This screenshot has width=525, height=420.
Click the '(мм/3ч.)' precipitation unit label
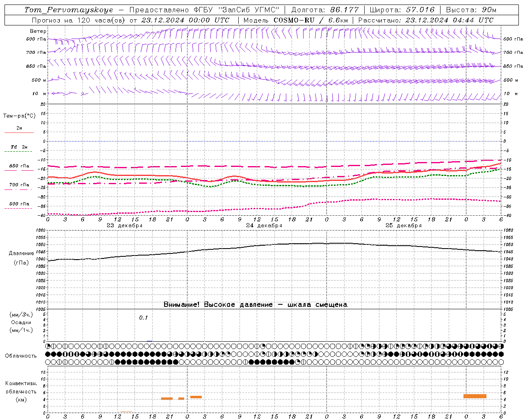click(21, 315)
